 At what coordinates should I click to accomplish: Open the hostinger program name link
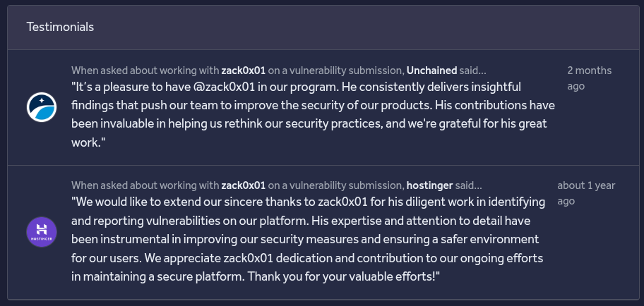pyautogui.click(x=429, y=185)
